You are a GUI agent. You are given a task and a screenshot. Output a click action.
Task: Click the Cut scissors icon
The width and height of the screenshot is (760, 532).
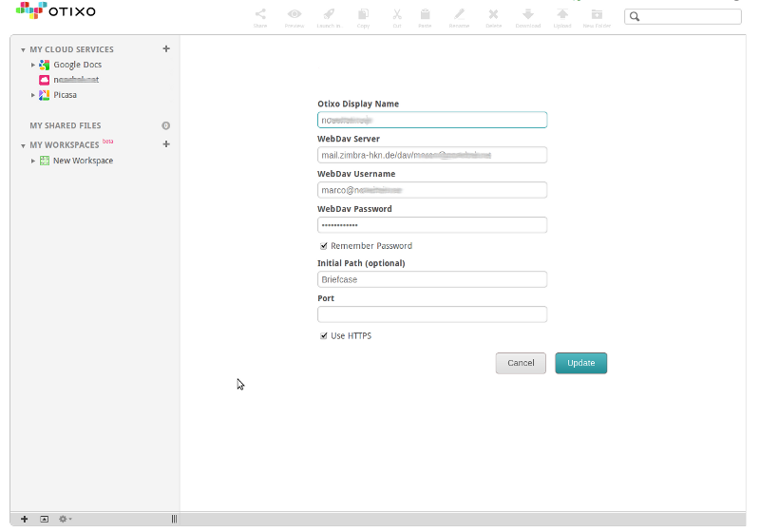396,15
